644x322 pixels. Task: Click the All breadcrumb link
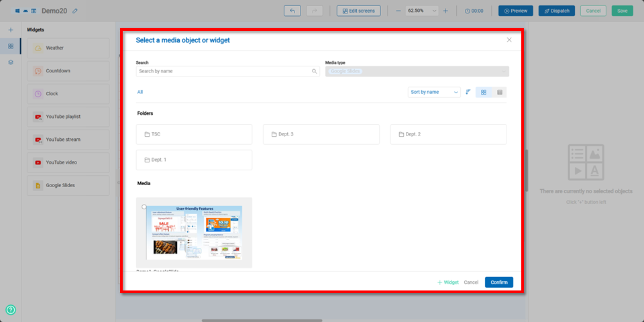tap(140, 92)
